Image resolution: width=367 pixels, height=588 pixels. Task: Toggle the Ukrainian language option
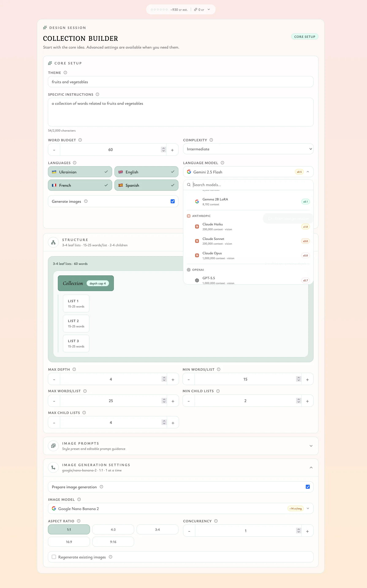coord(80,172)
